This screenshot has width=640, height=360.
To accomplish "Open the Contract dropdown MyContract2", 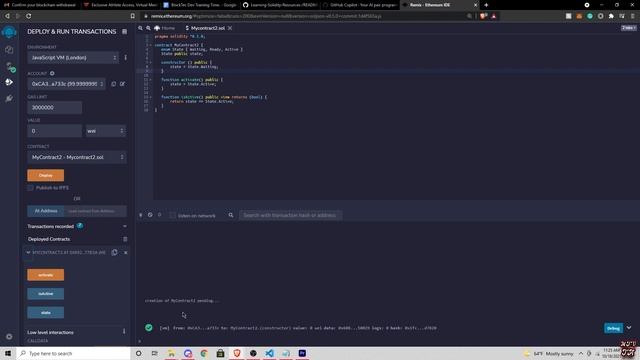I will pos(77,157).
